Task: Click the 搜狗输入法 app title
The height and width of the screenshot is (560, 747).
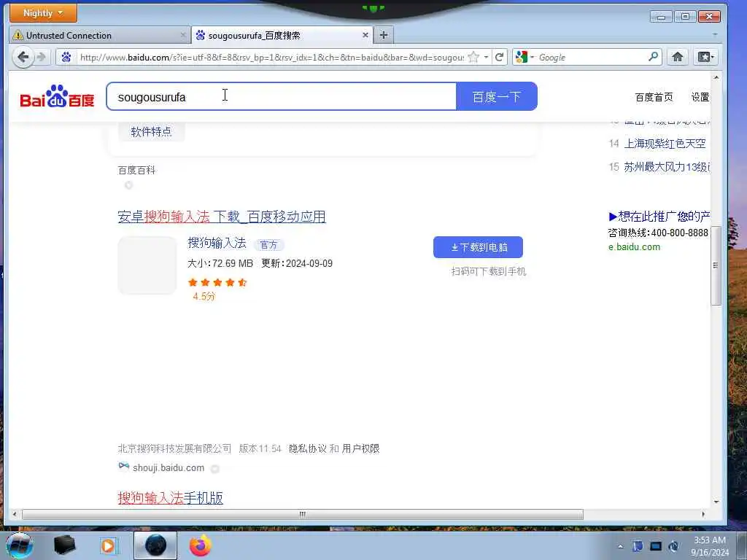Action: [217, 243]
